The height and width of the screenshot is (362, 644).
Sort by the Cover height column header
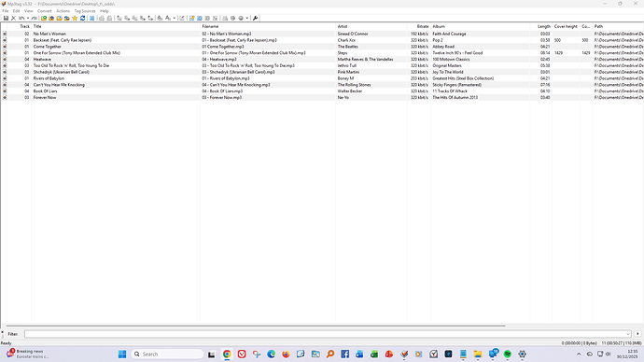click(x=566, y=26)
